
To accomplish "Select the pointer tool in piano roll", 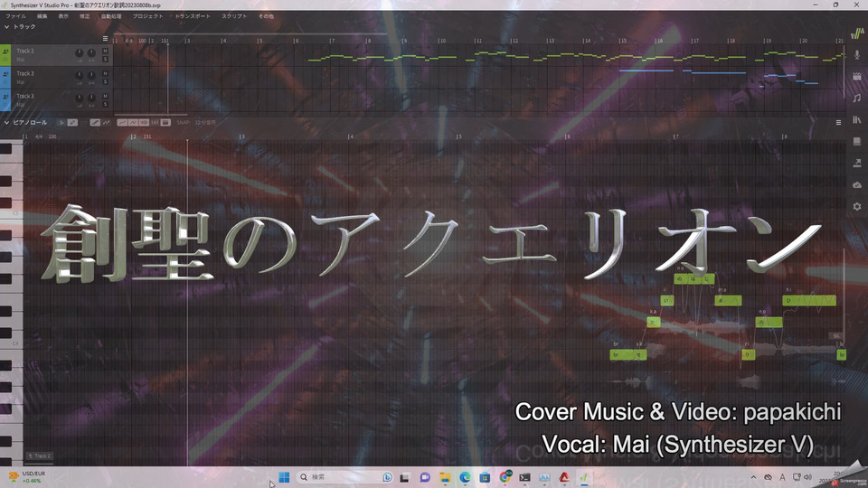I will [62, 122].
